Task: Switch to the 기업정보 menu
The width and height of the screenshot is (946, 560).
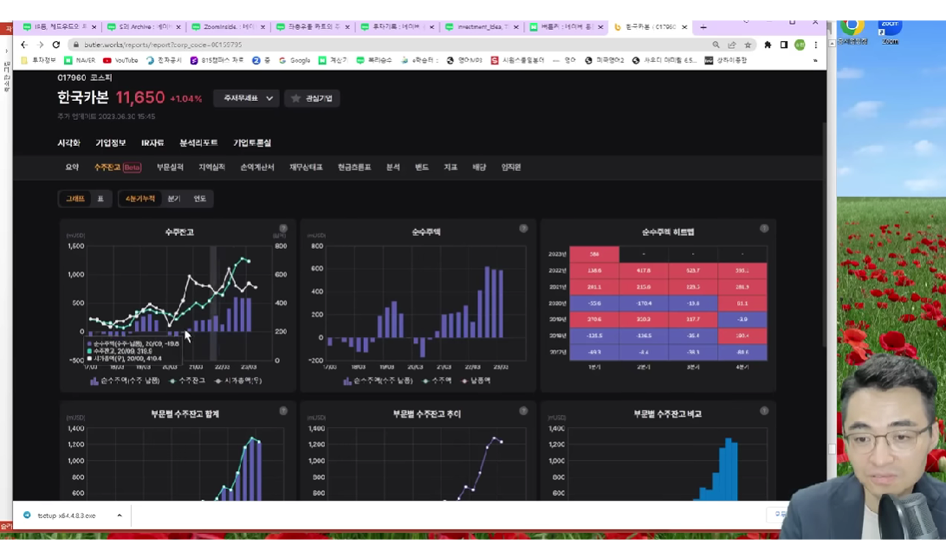Action: tap(111, 143)
